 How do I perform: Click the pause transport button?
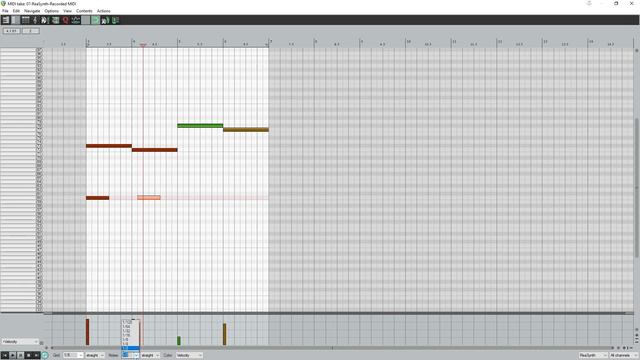pyautogui.click(x=20, y=356)
